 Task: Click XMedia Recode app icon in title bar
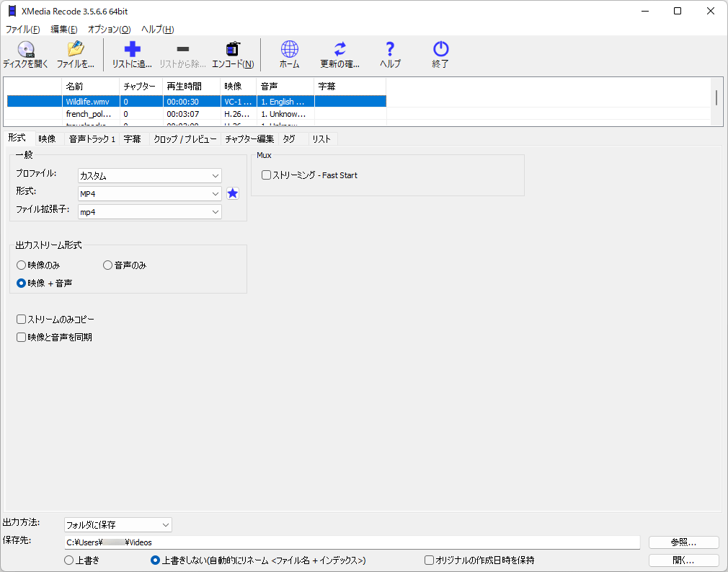pyautogui.click(x=12, y=11)
